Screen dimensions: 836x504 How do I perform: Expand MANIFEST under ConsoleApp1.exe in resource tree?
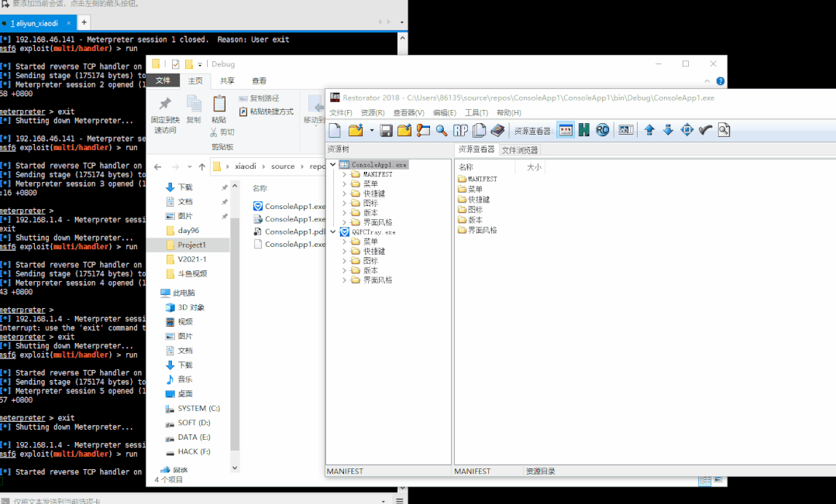coord(345,174)
